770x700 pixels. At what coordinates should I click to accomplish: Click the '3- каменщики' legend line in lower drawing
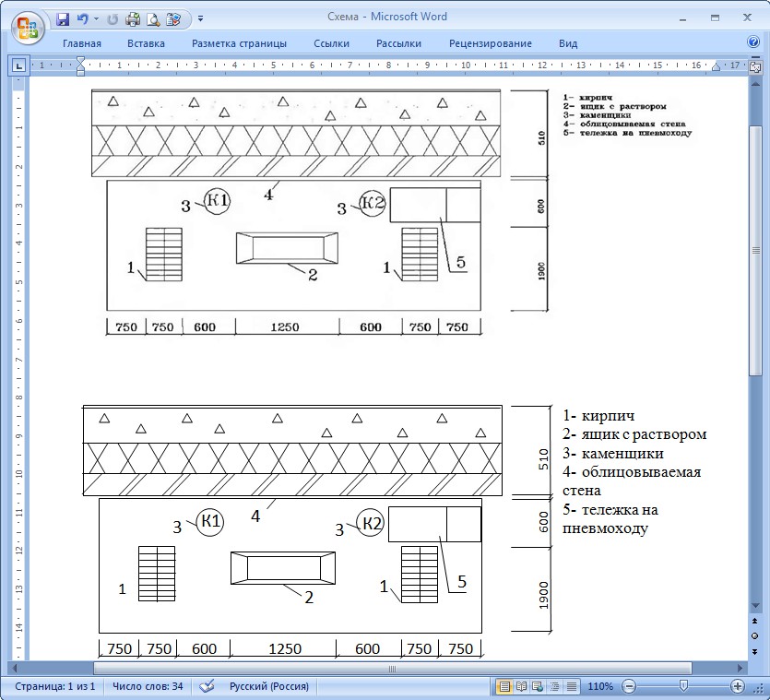coord(613,453)
